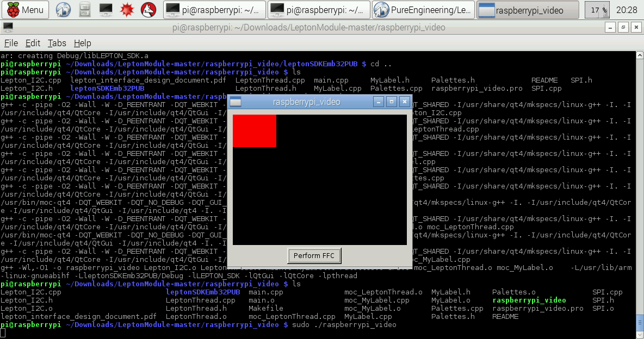Screen dimensions: 644x339
Task: Open the terminal File menu
Action: pyautogui.click(x=11, y=43)
